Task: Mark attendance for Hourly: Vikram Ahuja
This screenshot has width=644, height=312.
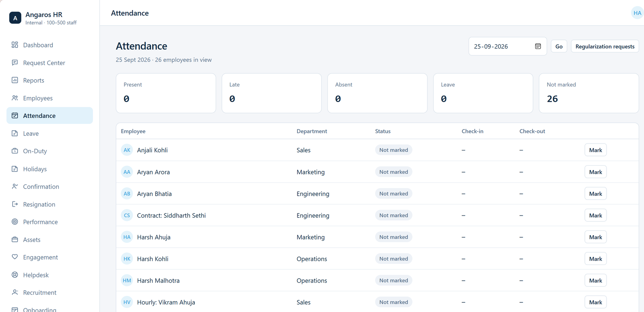Action: coord(595,302)
